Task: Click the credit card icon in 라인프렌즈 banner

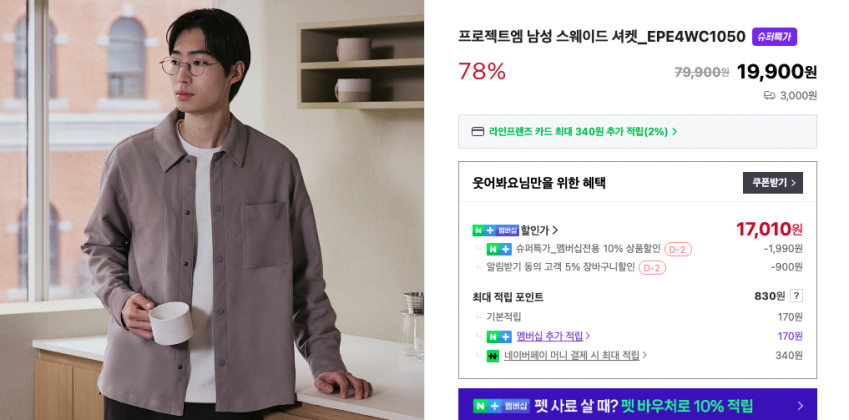Action: 478,132
